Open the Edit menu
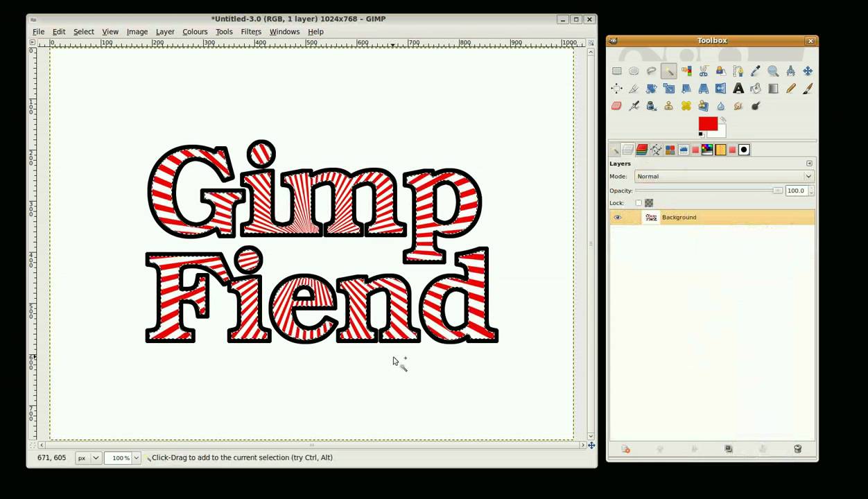This screenshot has height=499, width=868. (59, 32)
